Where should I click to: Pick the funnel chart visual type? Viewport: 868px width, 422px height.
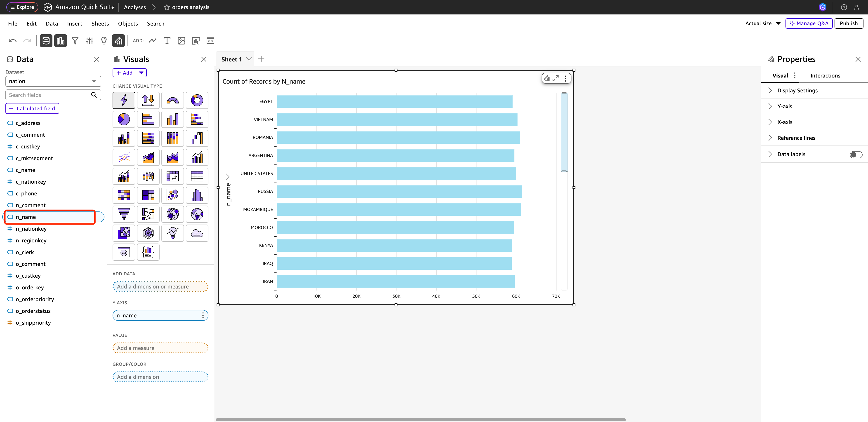pos(124,214)
